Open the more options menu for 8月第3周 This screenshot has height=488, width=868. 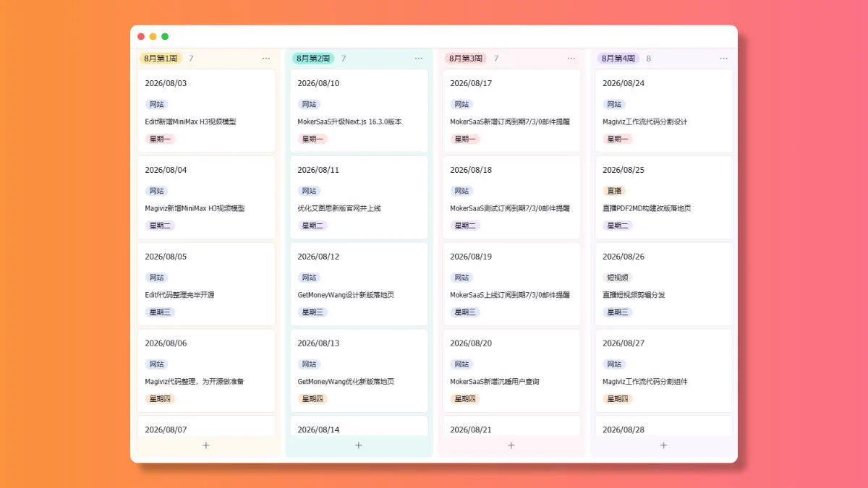pyautogui.click(x=571, y=59)
